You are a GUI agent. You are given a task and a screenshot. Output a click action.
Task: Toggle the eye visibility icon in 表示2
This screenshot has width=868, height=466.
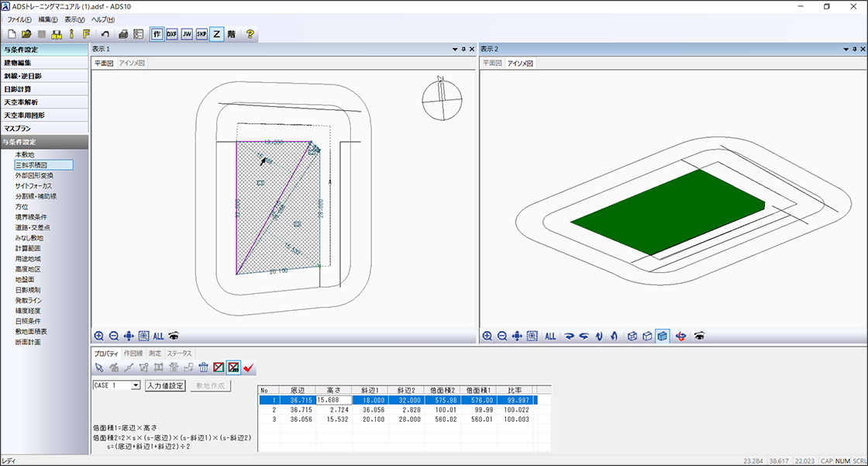click(x=700, y=336)
